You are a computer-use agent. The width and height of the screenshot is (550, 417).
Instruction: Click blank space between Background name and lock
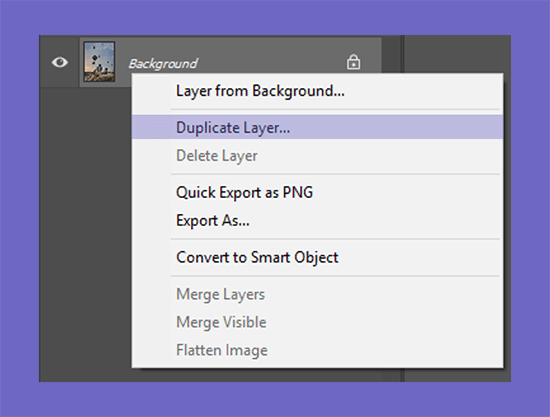pyautogui.click(x=272, y=63)
